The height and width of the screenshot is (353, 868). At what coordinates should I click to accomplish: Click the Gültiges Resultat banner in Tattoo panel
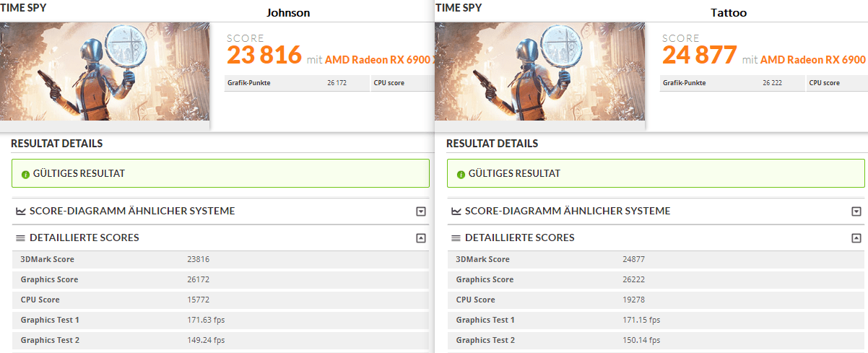point(656,173)
